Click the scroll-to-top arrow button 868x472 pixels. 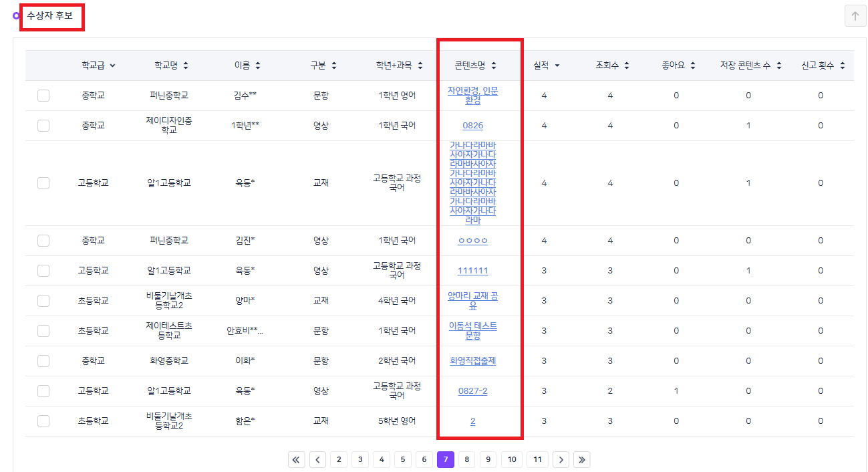click(855, 16)
